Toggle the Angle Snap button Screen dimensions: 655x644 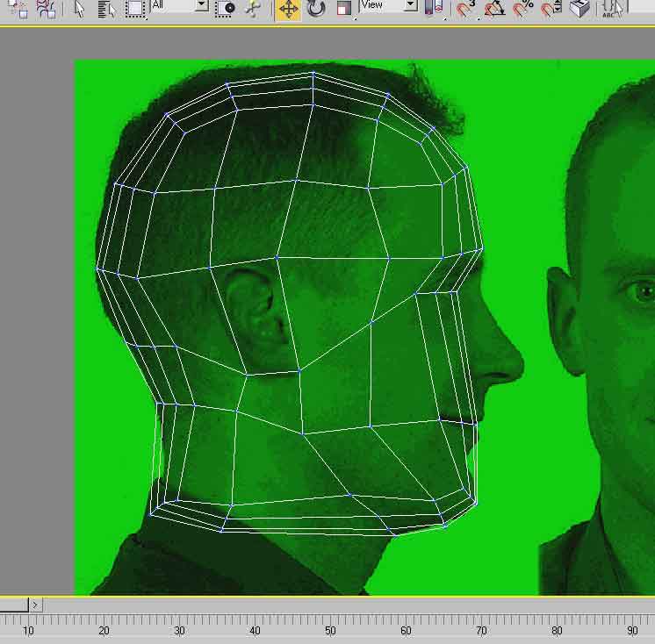(x=494, y=9)
